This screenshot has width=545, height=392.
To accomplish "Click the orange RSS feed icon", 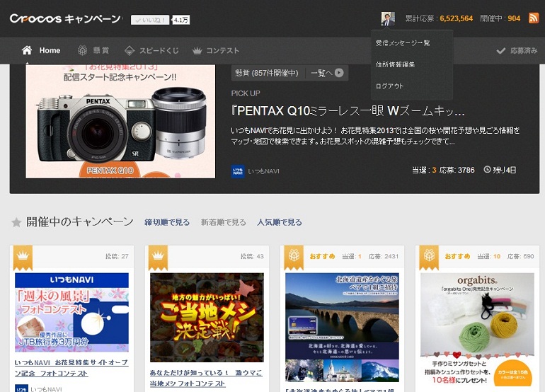I will [534, 18].
